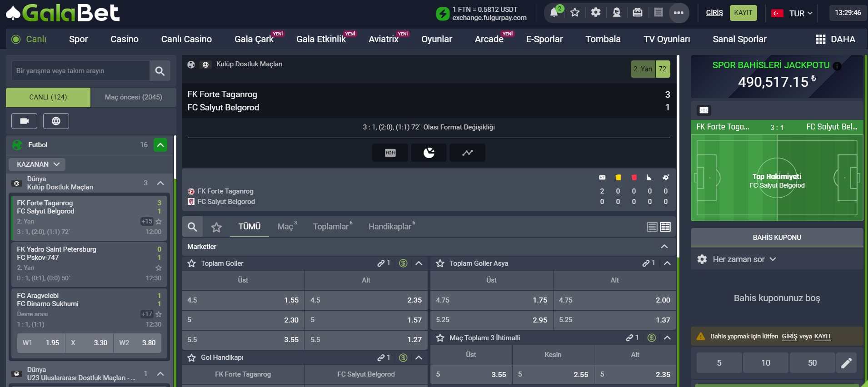This screenshot has width=868, height=387.
Task: Open the KAZANAN market dropdown
Action: 37,164
